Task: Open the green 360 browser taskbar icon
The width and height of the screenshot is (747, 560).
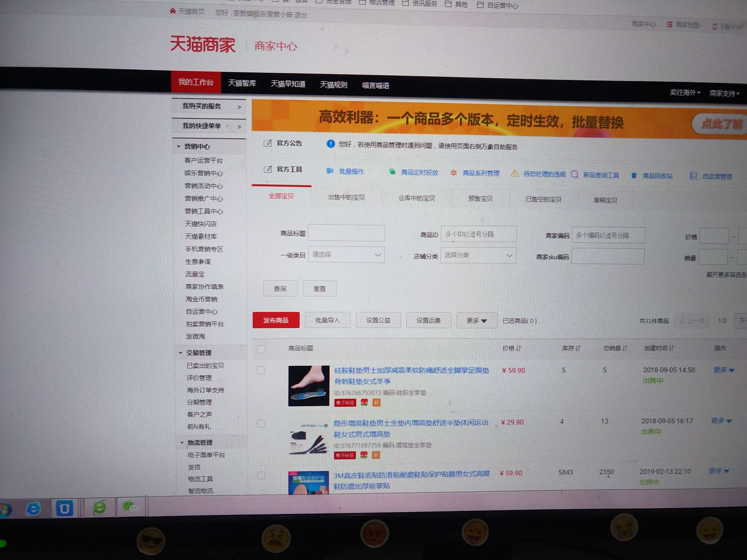Action: [99, 507]
